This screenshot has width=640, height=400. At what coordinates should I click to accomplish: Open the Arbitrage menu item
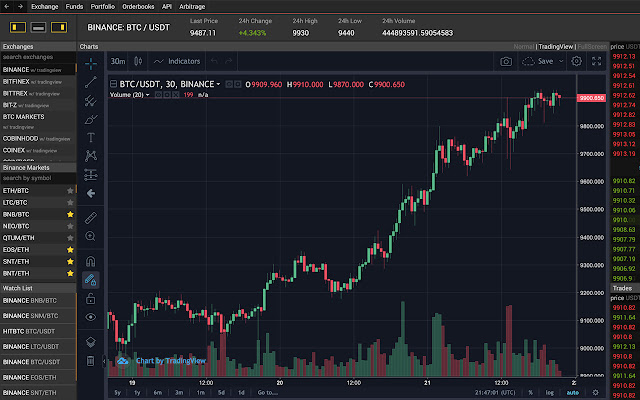pos(193,6)
